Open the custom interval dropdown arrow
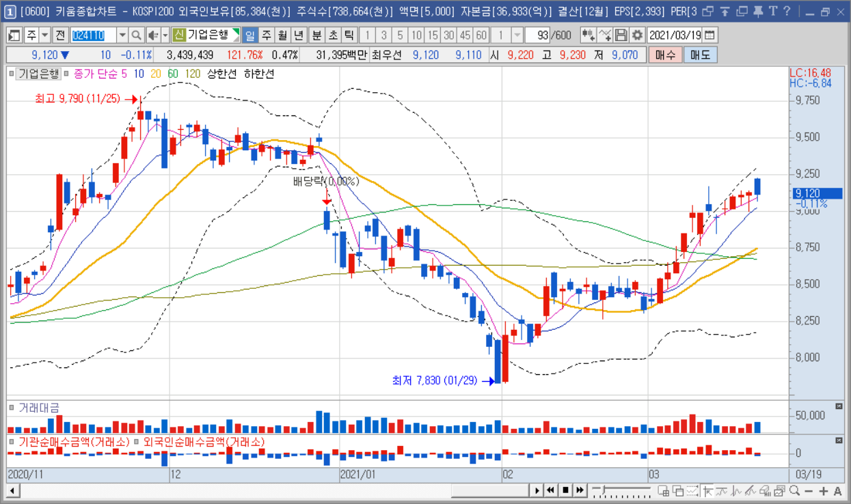Image resolution: width=851 pixels, height=504 pixels. tap(517, 35)
